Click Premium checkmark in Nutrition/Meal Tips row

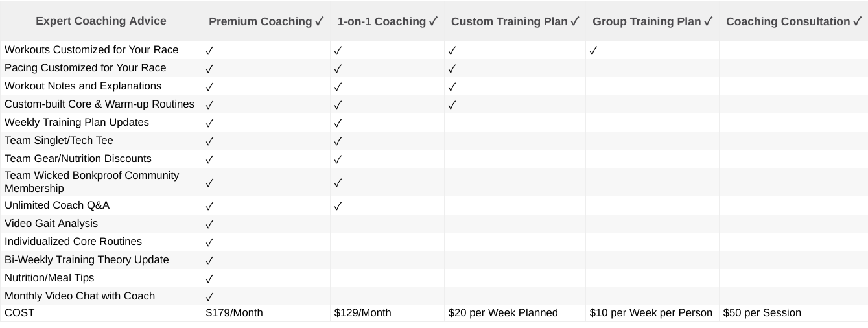[210, 279]
